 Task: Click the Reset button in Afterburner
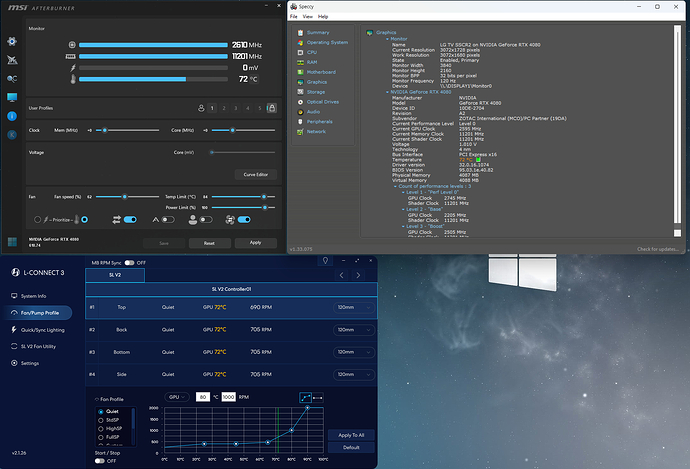(209, 243)
